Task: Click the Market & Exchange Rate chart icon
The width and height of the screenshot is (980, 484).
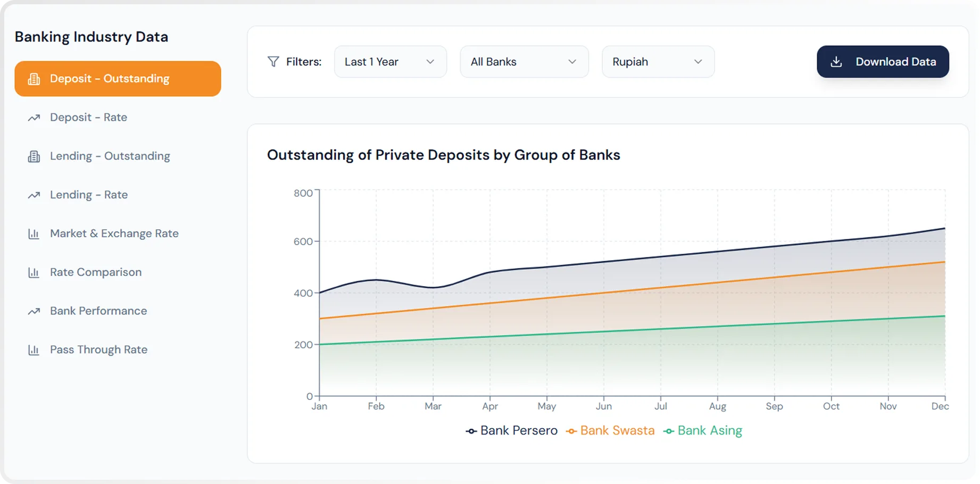Action: click(x=34, y=234)
